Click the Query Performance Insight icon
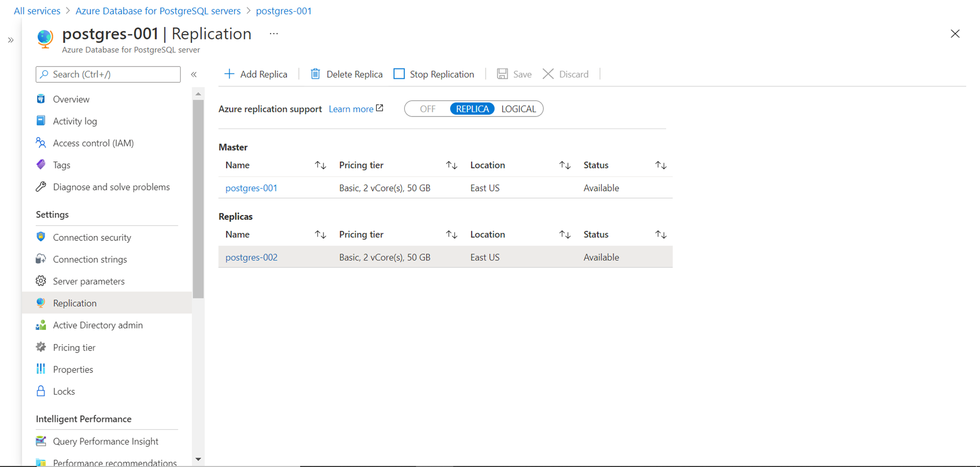980x467 pixels. coord(41,441)
